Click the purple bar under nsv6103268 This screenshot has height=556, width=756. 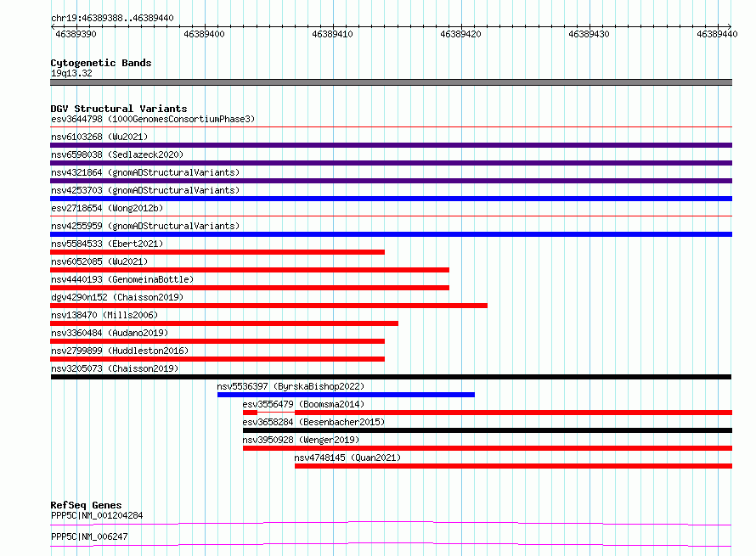point(391,145)
